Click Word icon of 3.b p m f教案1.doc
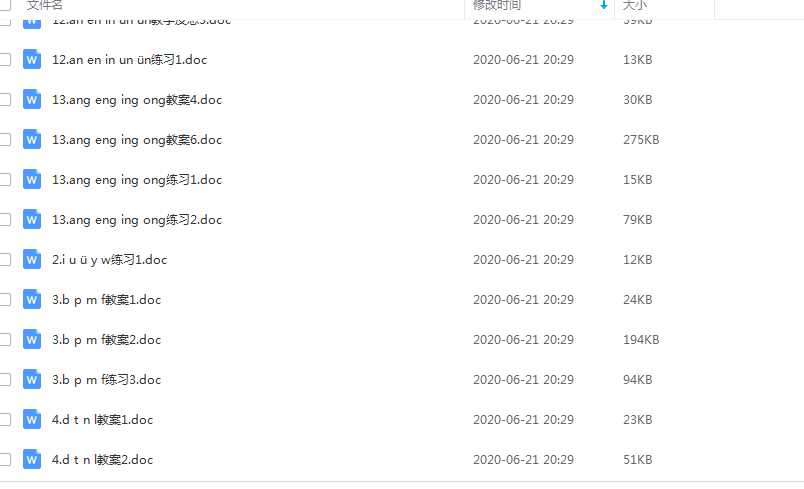The height and width of the screenshot is (489, 804). (x=32, y=299)
